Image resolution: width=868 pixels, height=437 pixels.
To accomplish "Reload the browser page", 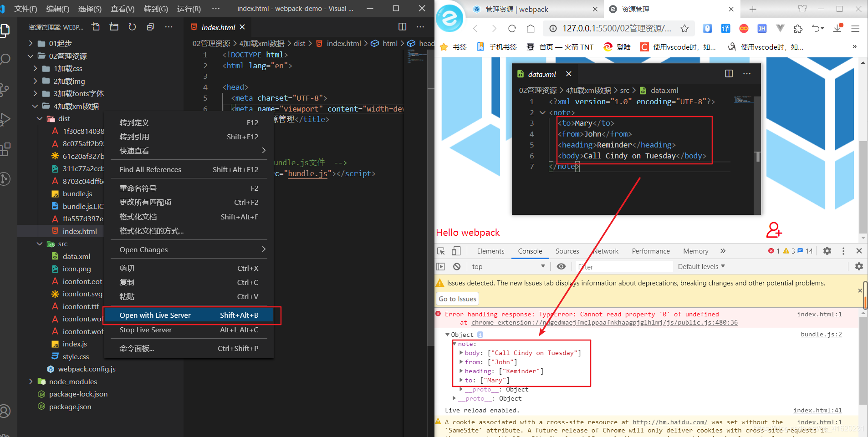I will 512,29.
